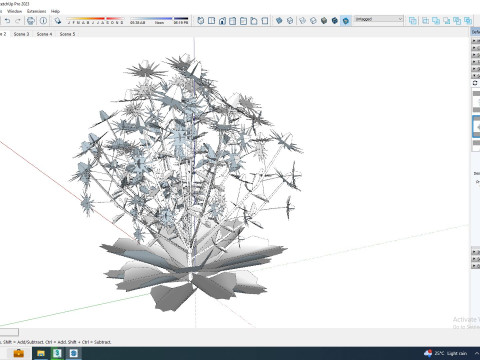
Task: Toggle X-Ray face style
Action: tap(279, 21)
